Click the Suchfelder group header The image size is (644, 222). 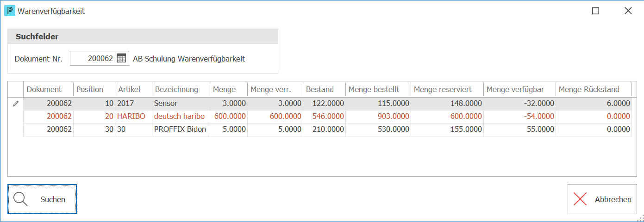point(143,37)
